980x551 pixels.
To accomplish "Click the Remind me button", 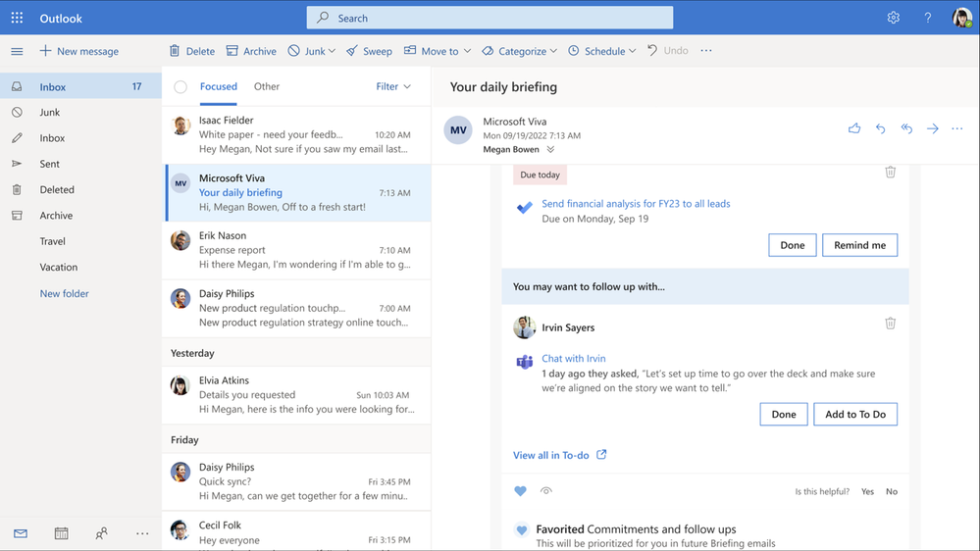I will point(860,245).
